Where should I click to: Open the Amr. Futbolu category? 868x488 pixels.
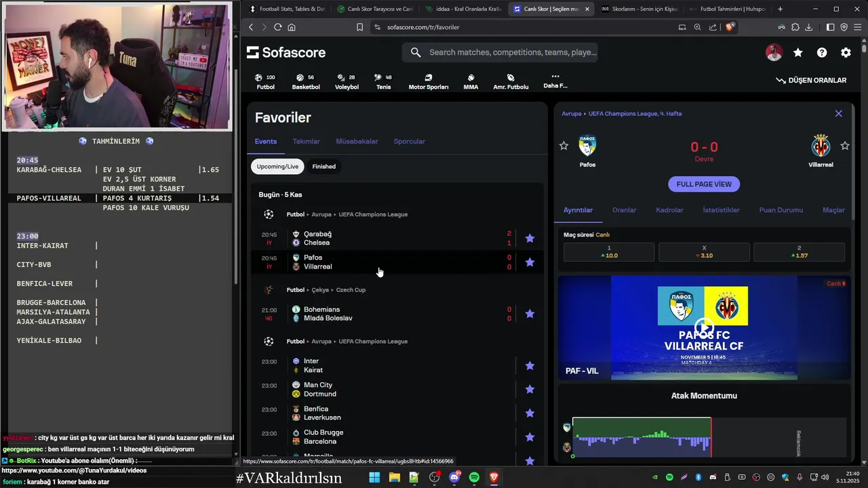[x=511, y=82]
